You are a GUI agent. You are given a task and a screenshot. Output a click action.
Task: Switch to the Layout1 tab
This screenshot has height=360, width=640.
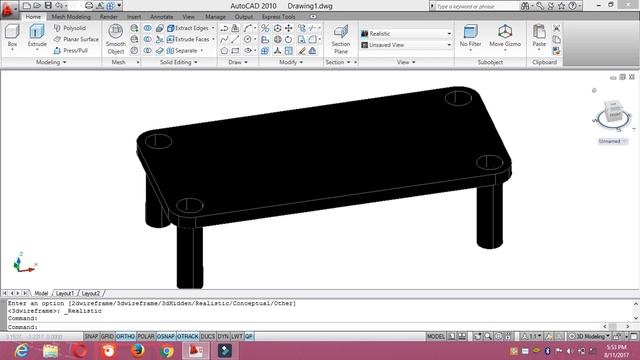pyautogui.click(x=64, y=293)
